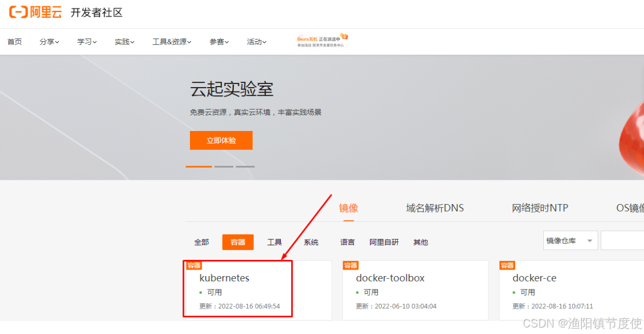
Task: Expand the 学习 menu
Action: point(87,42)
